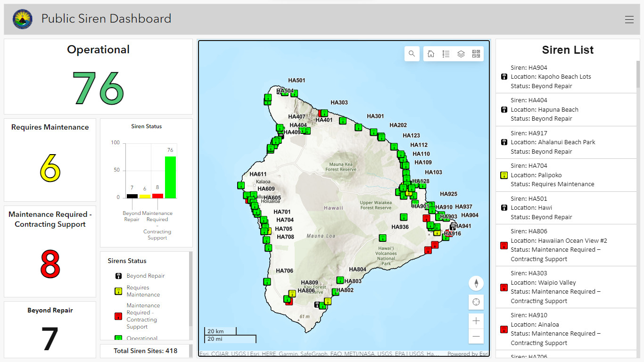Reset map orientation with compass icon
Screen dimensions: 644x362
tap(476, 283)
